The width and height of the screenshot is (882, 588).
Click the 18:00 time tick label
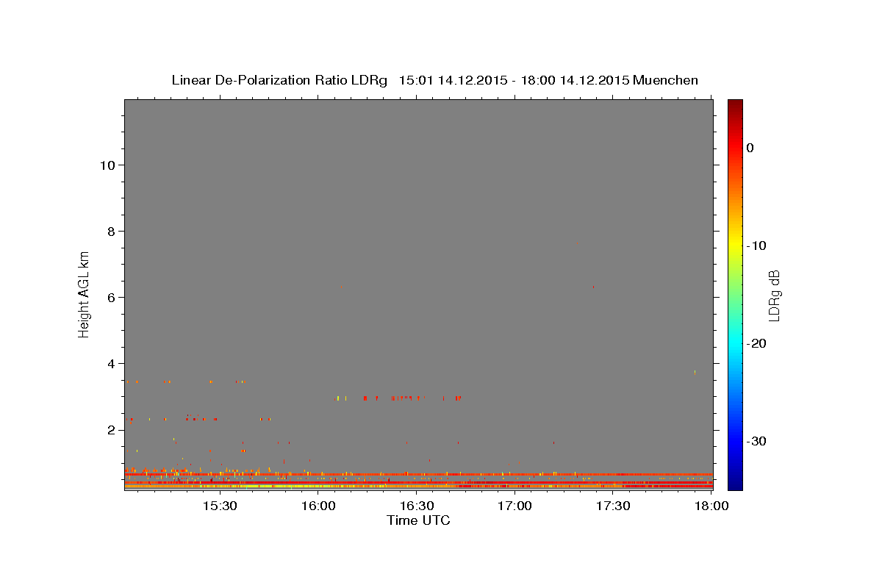(712, 506)
